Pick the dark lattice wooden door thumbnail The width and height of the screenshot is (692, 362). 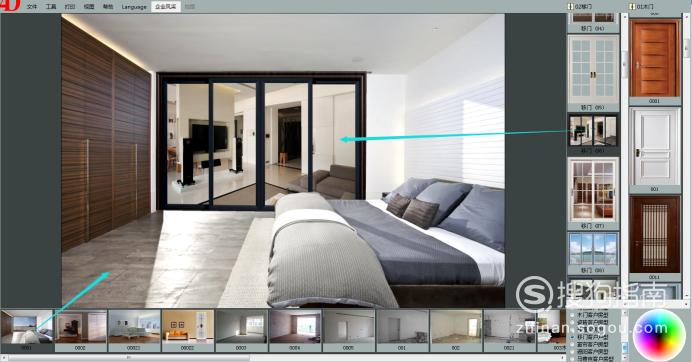click(x=654, y=234)
